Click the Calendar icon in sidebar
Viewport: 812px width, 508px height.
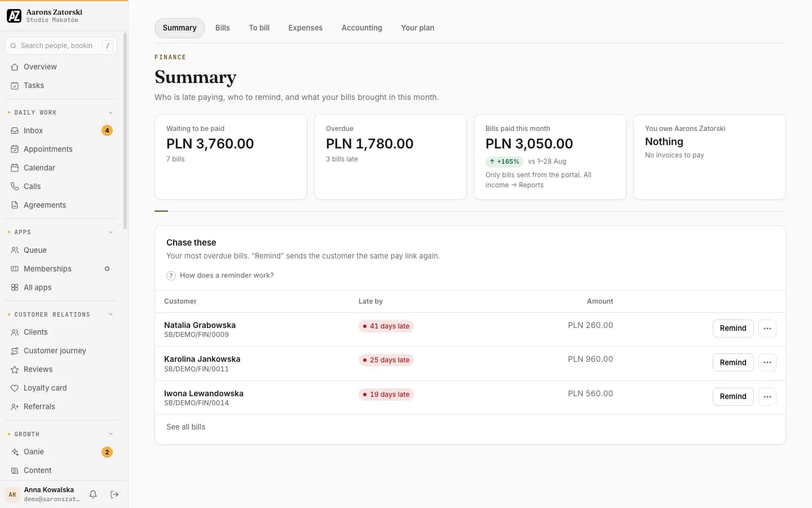15,168
